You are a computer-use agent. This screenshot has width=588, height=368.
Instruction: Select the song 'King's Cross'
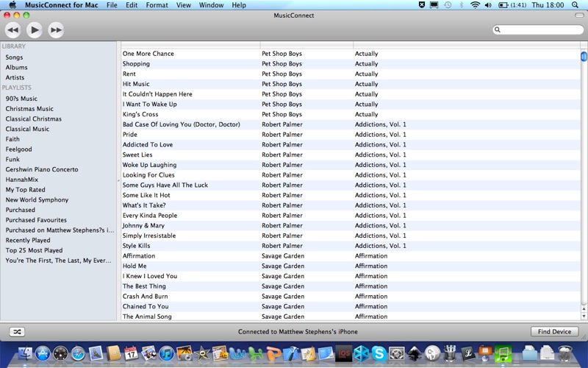click(140, 114)
